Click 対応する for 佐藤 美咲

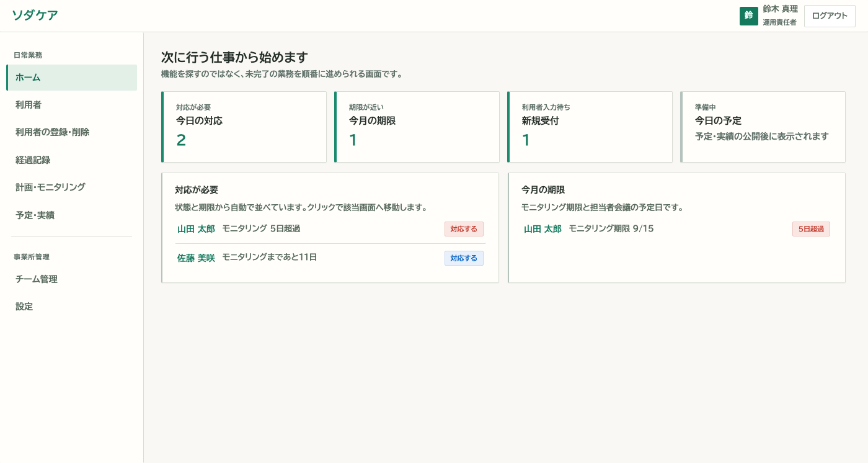[x=464, y=258]
